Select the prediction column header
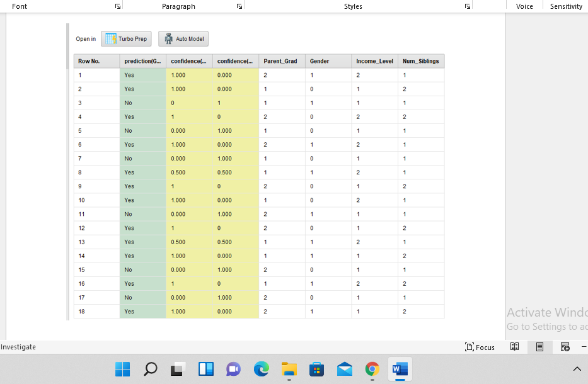The image size is (588, 384). pyautogui.click(x=142, y=60)
